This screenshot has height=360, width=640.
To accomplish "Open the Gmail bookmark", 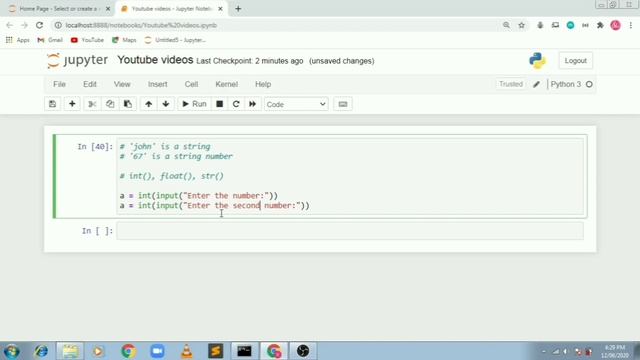I will tap(50, 40).
